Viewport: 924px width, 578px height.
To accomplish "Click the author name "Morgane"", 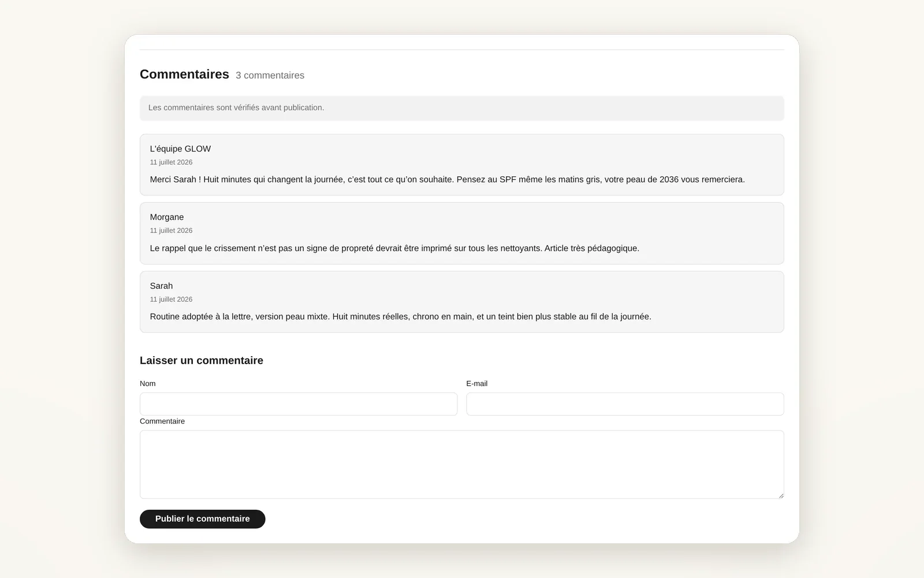I will [x=167, y=217].
